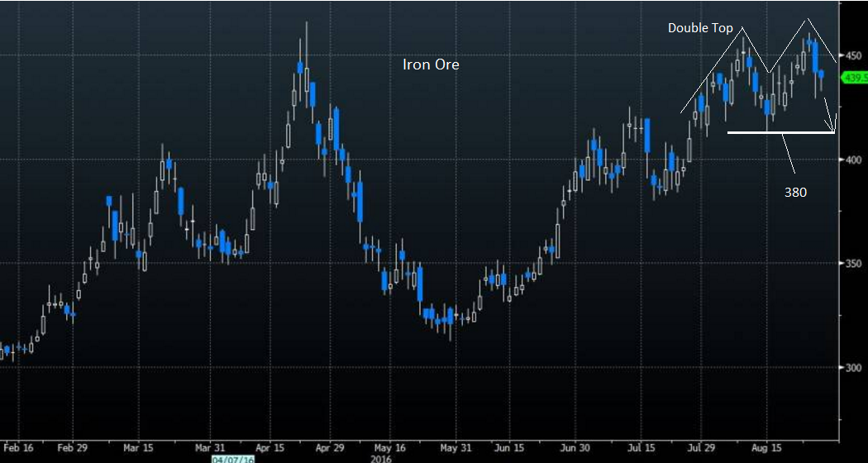Click the Aug 15 date axis label
Viewport: 868px width, 463px height.
(766, 447)
